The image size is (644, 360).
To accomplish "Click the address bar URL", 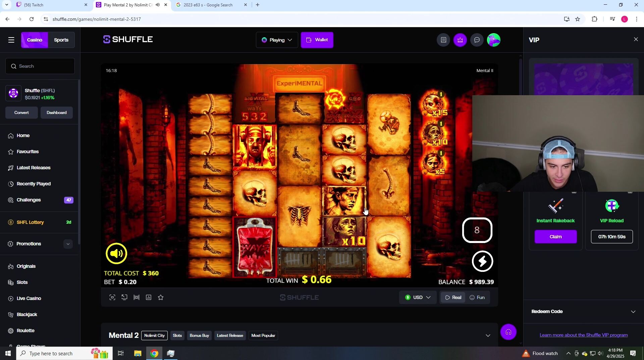I will [97, 19].
